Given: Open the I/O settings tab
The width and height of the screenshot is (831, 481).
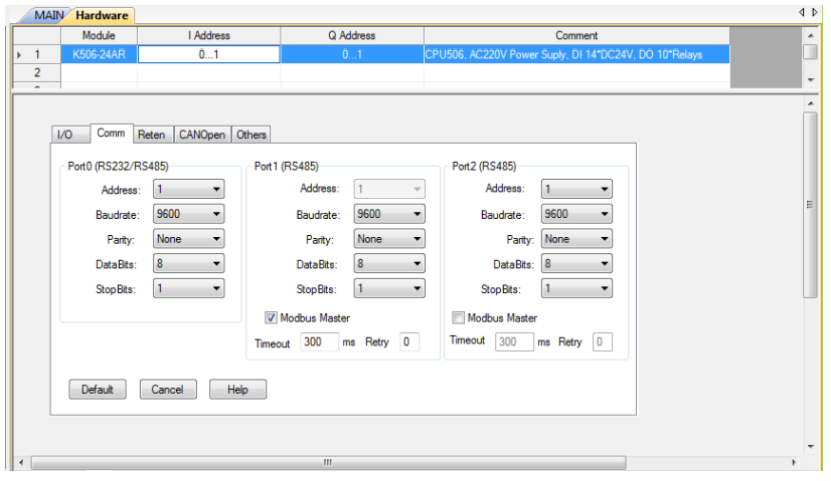Looking at the screenshot, I should (64, 134).
